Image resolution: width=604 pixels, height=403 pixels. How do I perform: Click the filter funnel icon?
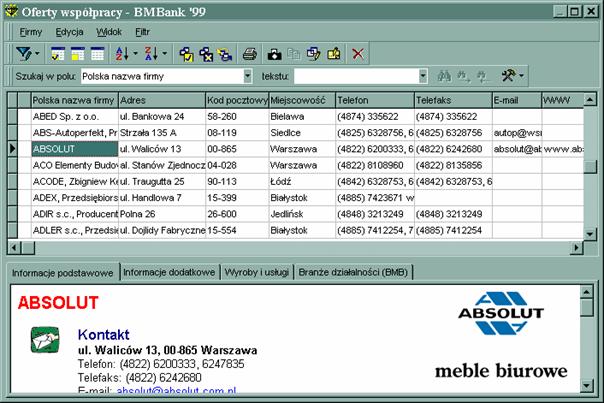click(24, 54)
